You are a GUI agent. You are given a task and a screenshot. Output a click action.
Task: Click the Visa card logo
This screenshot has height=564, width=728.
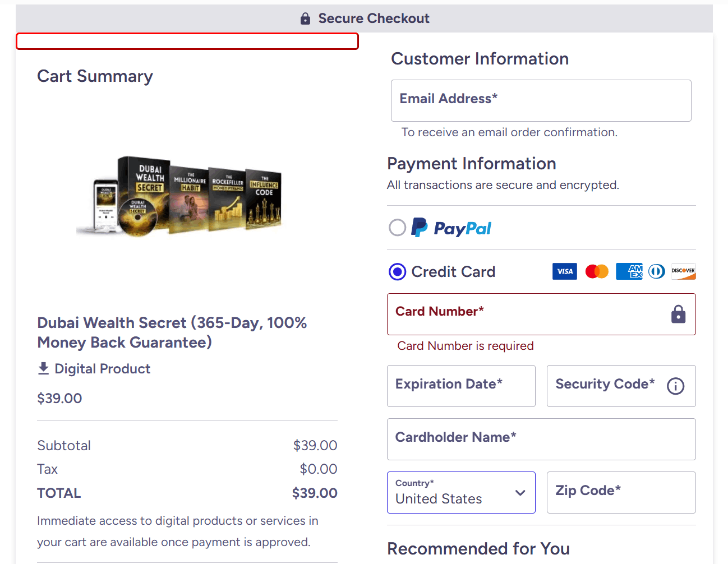click(564, 271)
